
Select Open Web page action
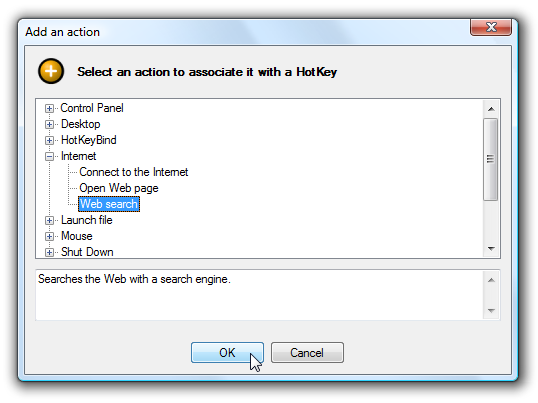[x=119, y=188]
